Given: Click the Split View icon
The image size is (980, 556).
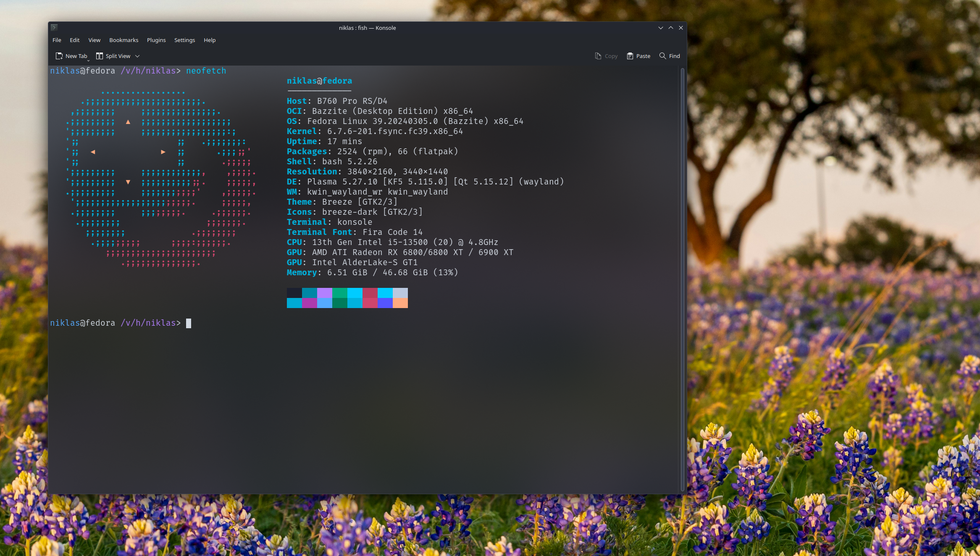Looking at the screenshot, I should (100, 56).
